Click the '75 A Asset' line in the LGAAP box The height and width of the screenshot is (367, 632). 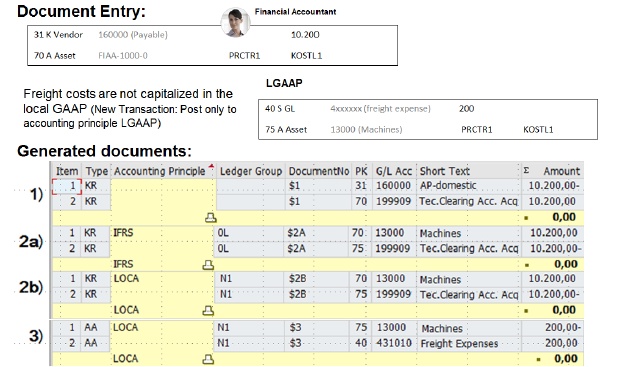[286, 130]
